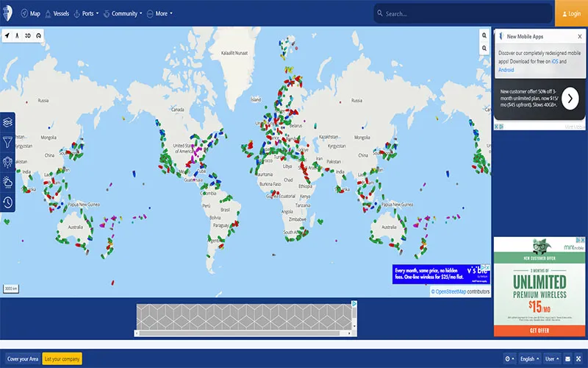588x368 pixels.
Task: Click the Brasil label on the map
Action: (225, 210)
